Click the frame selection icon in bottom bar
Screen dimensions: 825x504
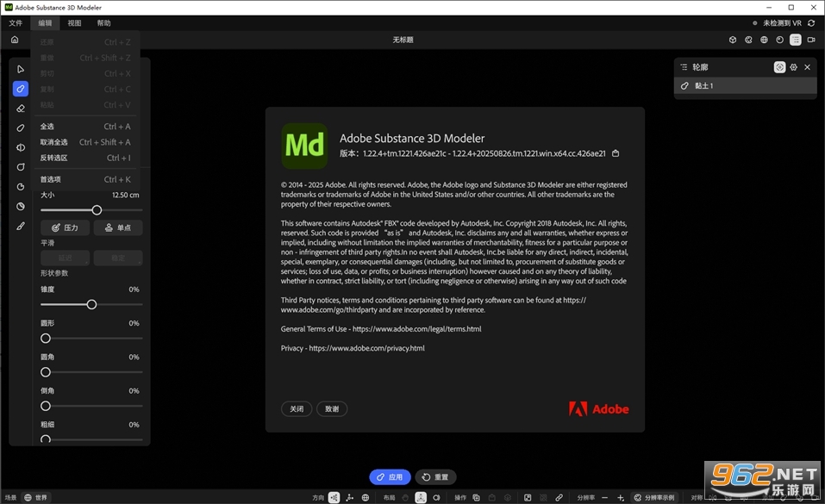528,497
